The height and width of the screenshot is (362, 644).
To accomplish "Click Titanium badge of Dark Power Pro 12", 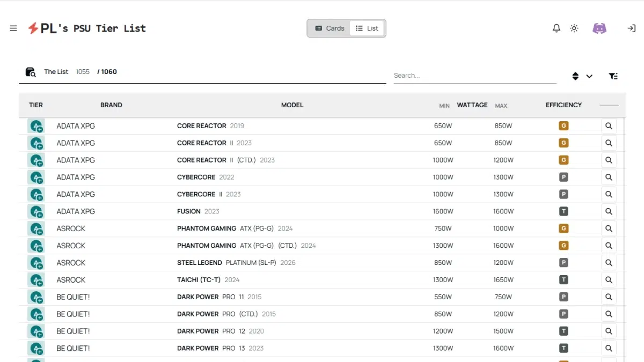I will coord(563,331).
